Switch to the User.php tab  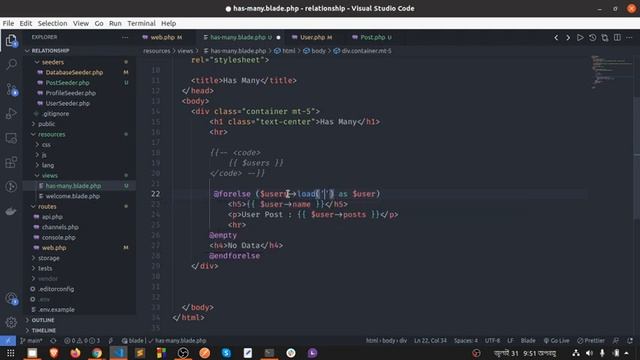312,37
